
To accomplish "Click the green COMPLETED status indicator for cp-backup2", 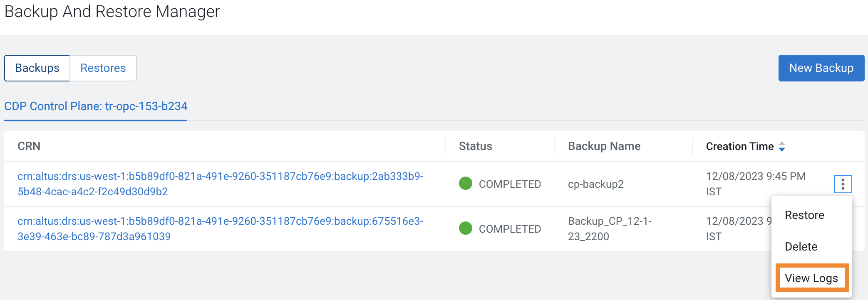I will [466, 184].
